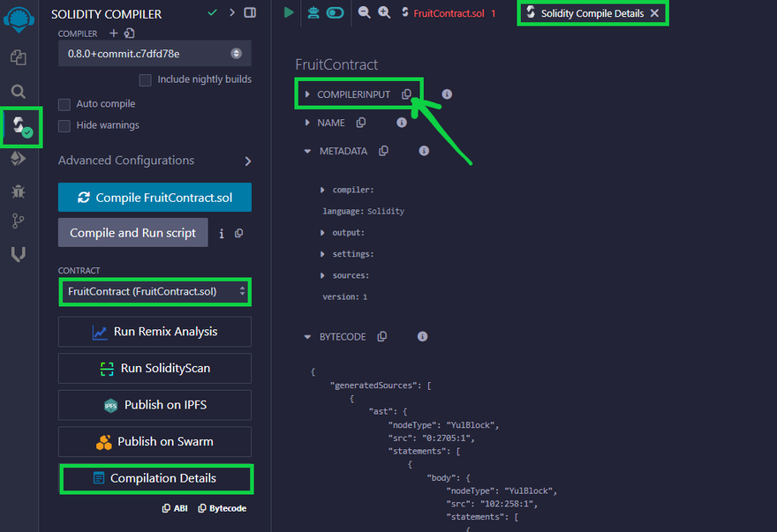Open the FruitContract contract selector
Viewport: 777px width, 532px height.
coord(155,291)
